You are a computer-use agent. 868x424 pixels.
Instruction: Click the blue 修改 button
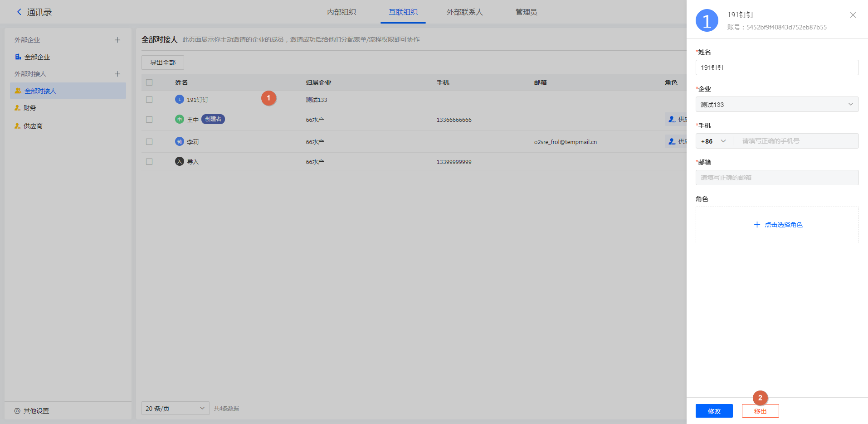714,411
